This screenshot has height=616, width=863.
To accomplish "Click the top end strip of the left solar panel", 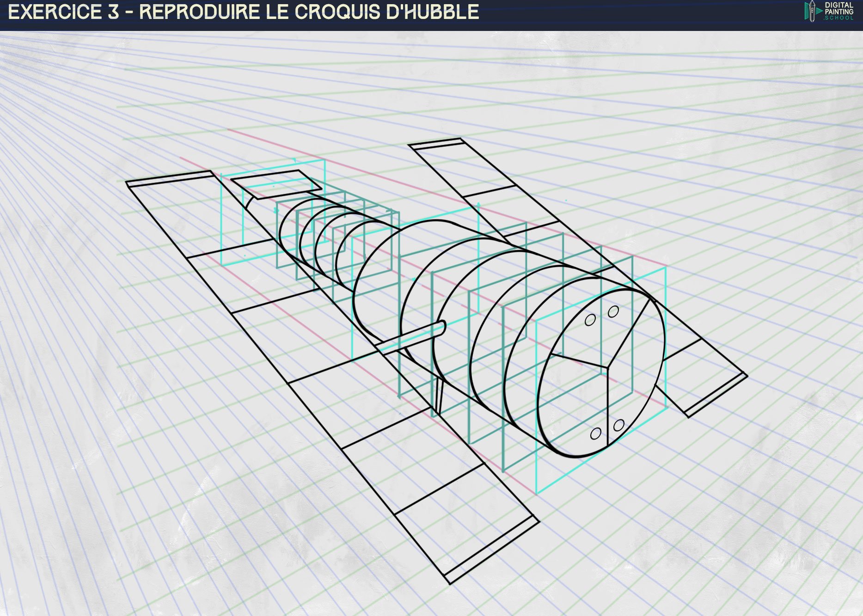I will [x=169, y=179].
